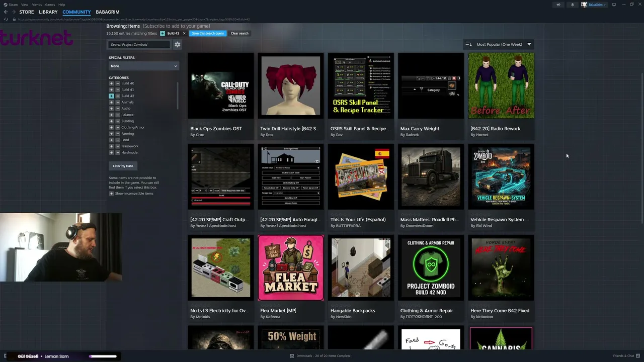Click the main page vertical scrollbar
Image resolution: width=644 pixels, height=362 pixels.
[x=642, y=148]
